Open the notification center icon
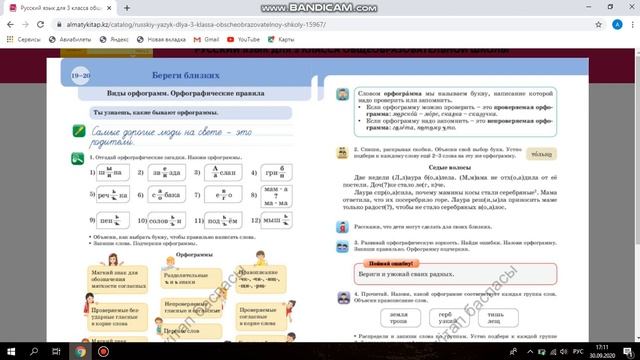Screen dimensions: 640x360 click(628, 351)
